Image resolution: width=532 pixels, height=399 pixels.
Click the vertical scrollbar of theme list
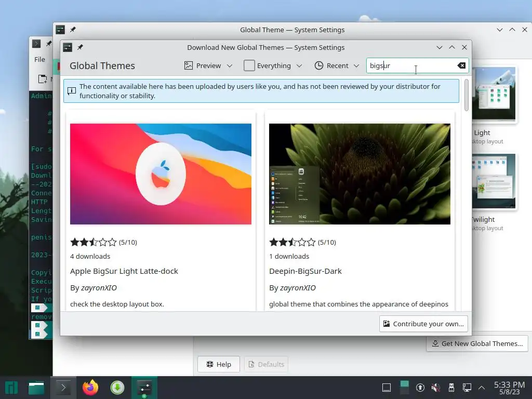pyautogui.click(x=467, y=95)
